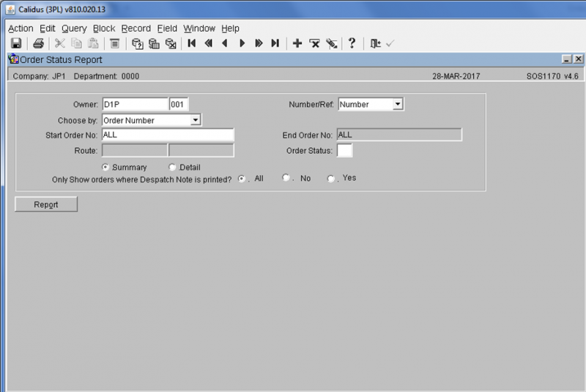Go to next record arrow
This screenshot has width=586, height=392.
[242, 43]
